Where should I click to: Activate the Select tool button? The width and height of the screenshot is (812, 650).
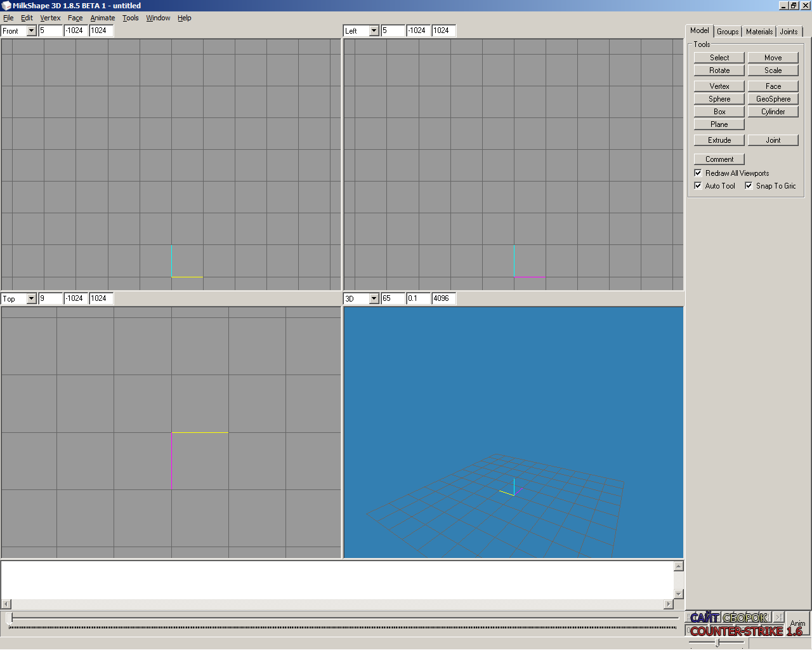tap(719, 58)
